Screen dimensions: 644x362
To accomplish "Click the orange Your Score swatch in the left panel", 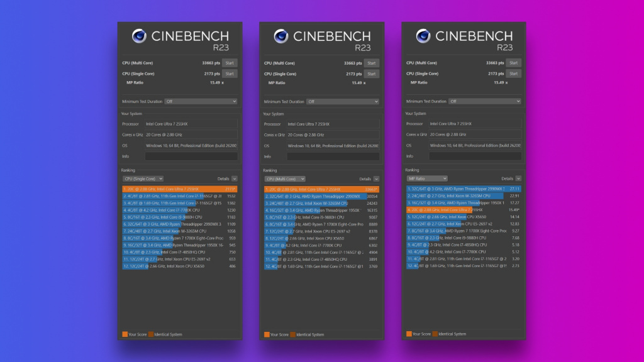I will coord(125,334).
